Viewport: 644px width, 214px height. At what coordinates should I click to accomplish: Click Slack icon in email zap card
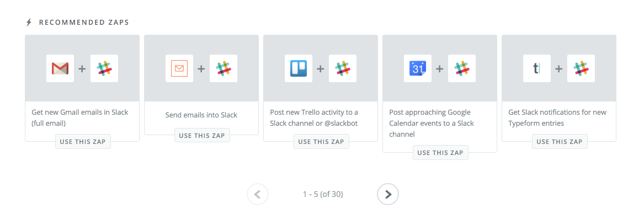[x=223, y=68]
